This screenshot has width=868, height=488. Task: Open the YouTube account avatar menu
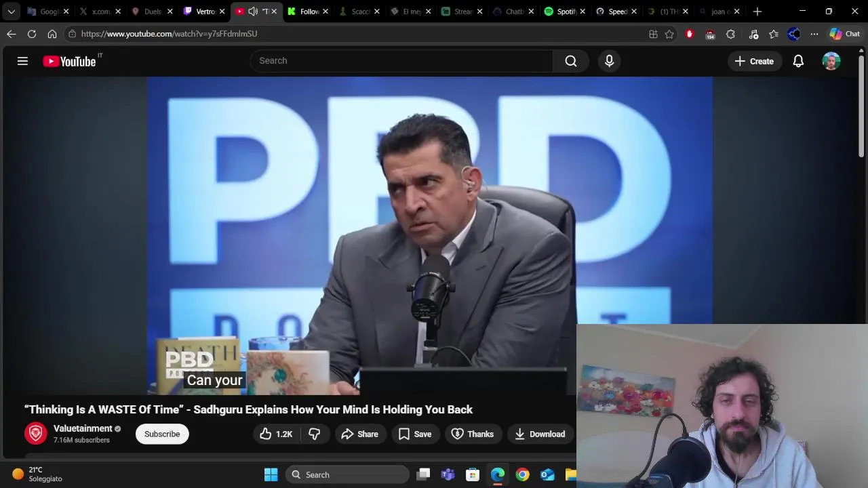(x=831, y=61)
